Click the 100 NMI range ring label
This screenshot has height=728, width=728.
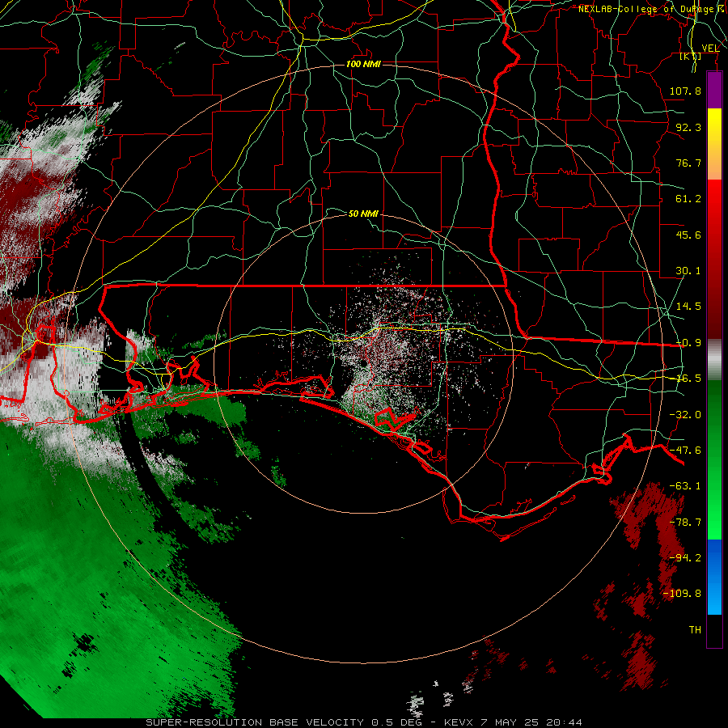pyautogui.click(x=363, y=64)
